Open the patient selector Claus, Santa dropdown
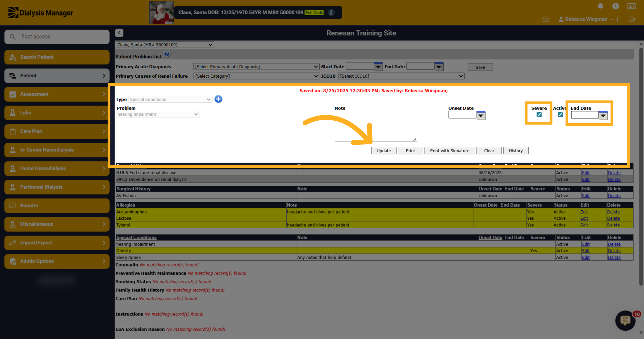This screenshot has height=339, width=644. [165, 45]
